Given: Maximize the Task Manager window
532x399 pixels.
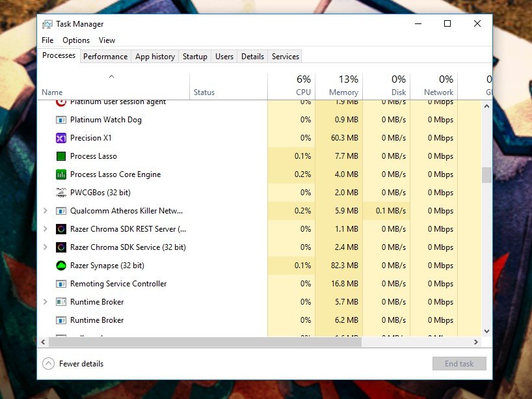Looking at the screenshot, I should click(x=447, y=23).
